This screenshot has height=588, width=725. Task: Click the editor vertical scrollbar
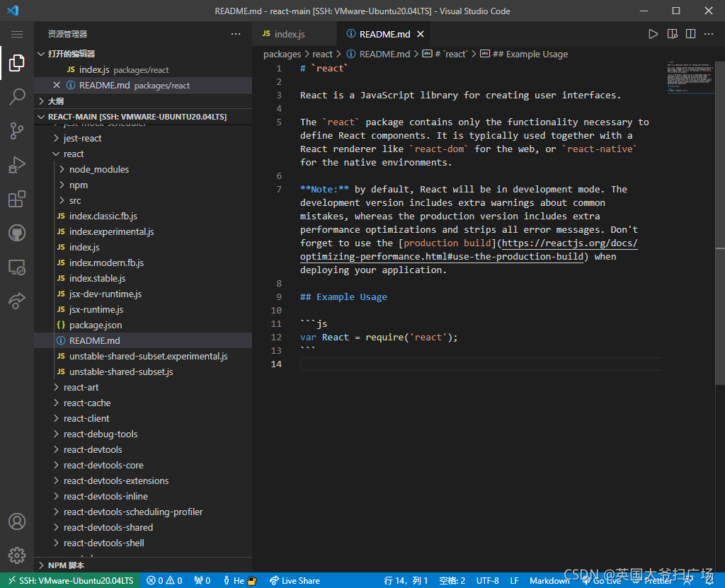pos(720,222)
